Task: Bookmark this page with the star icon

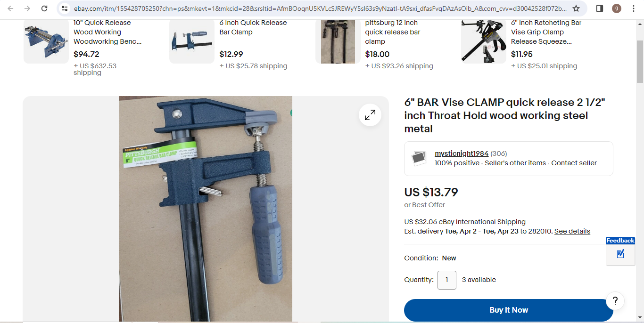Action: pos(576,8)
